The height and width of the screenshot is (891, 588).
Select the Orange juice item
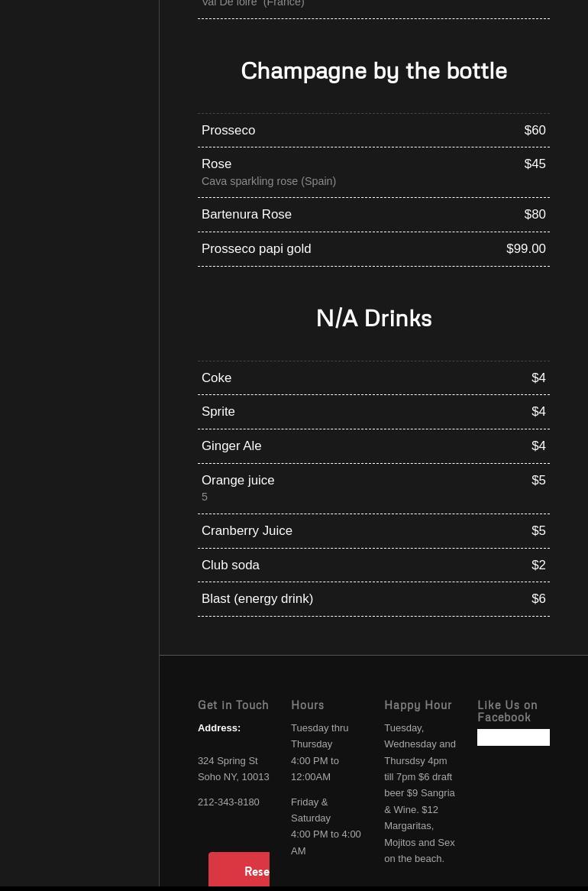click(x=237, y=480)
